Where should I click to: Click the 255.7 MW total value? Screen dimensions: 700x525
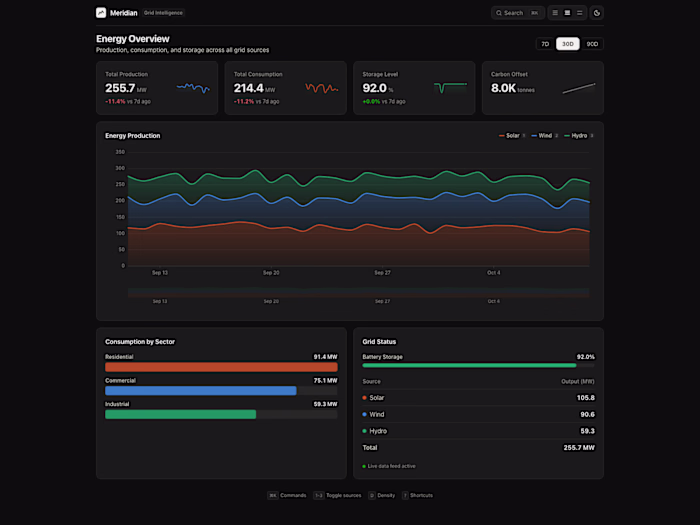point(579,447)
